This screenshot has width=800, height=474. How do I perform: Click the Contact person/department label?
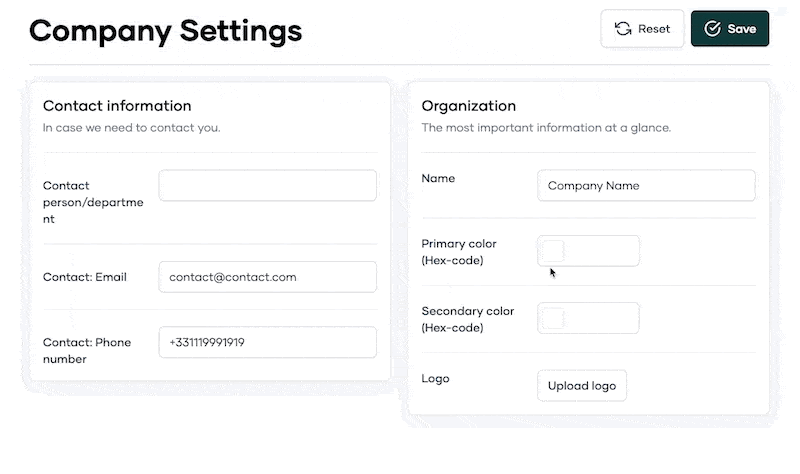(93, 203)
